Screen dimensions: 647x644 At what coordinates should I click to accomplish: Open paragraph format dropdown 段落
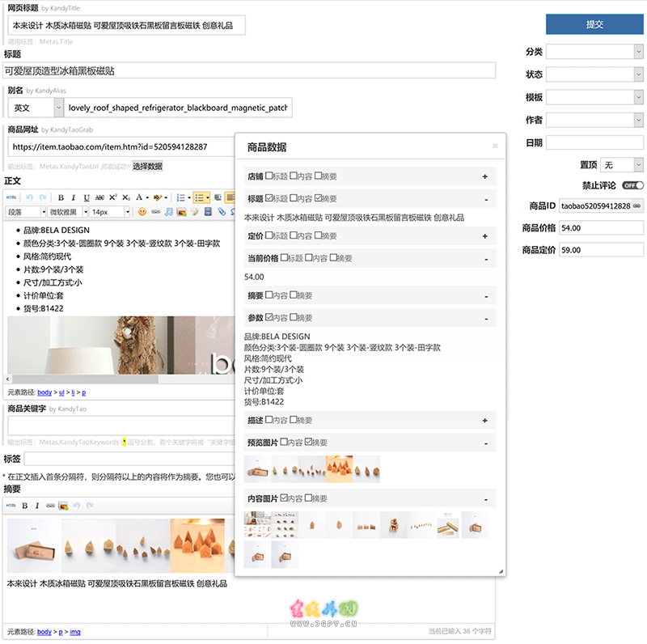click(x=26, y=212)
